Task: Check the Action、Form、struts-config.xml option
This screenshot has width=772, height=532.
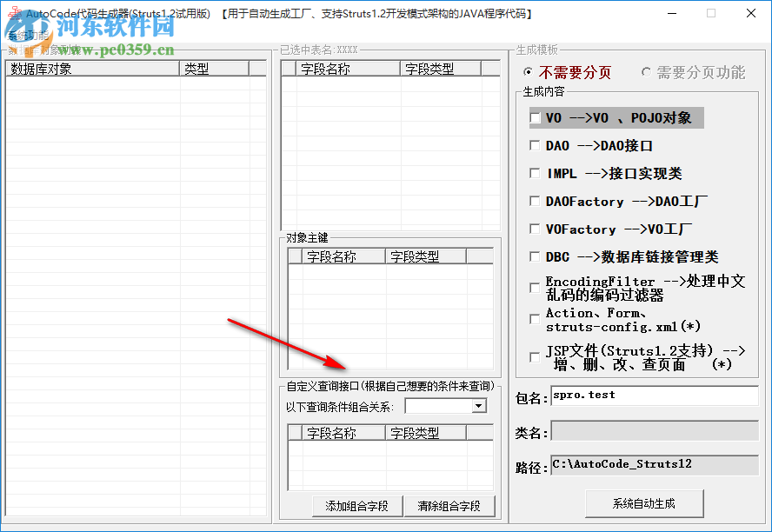Action: 534,319
